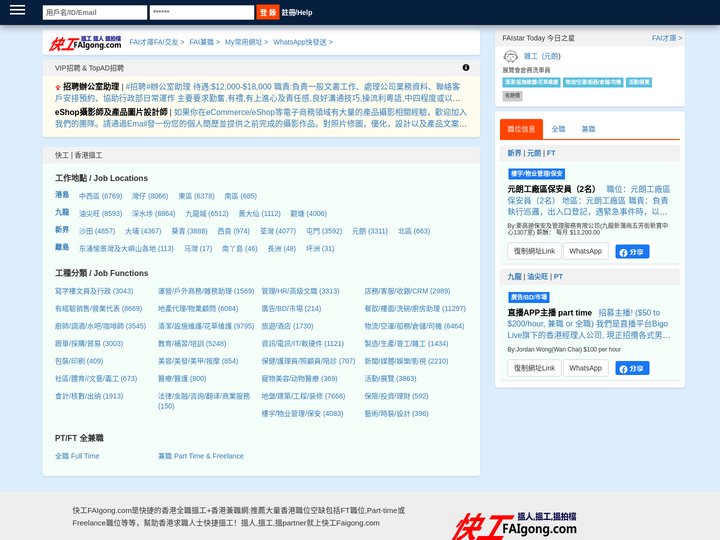Click Facebook 分享 for 元朗工廠區保安員 job
Image resolution: width=720 pixels, height=540 pixels.
pyautogui.click(x=632, y=252)
